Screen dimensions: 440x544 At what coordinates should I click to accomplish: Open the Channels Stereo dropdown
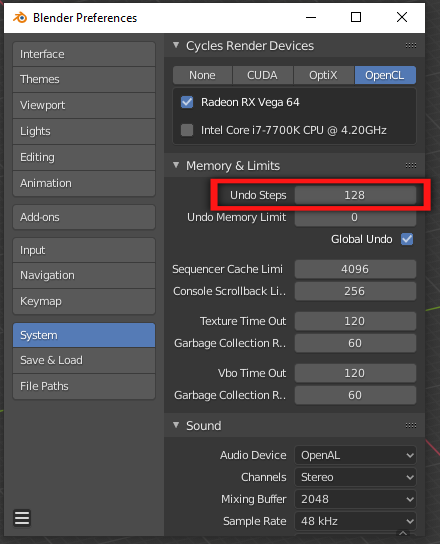pos(355,477)
